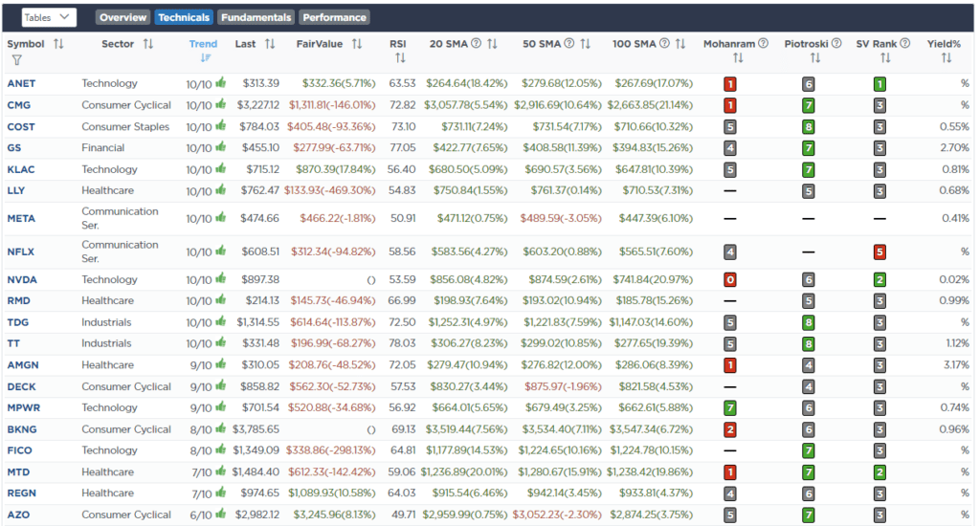Click the Symbol filter funnel icon

pos(17,60)
